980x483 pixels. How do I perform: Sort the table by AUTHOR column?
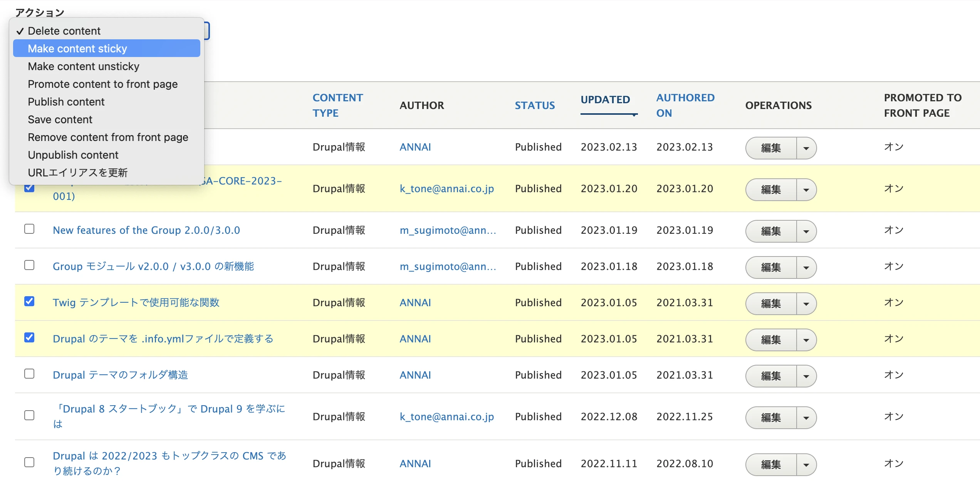422,105
